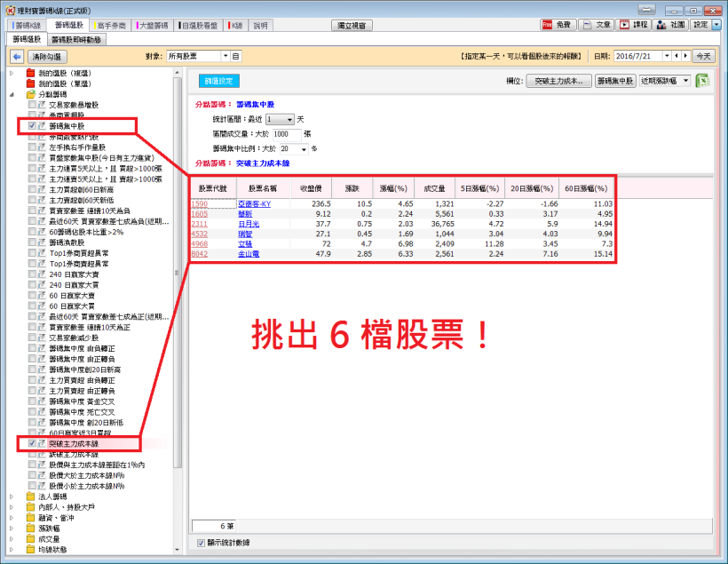
Task: Open the 文章 panel icon
Action: point(588,24)
